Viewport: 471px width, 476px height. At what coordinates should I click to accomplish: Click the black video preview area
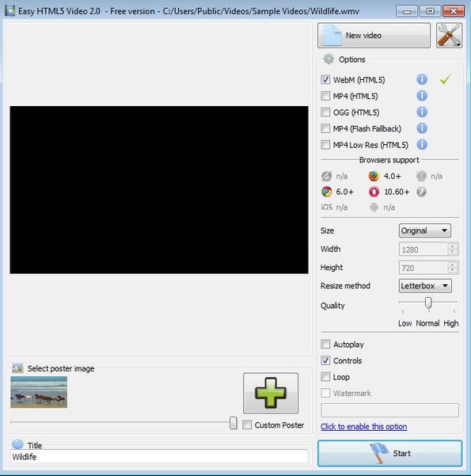159,190
